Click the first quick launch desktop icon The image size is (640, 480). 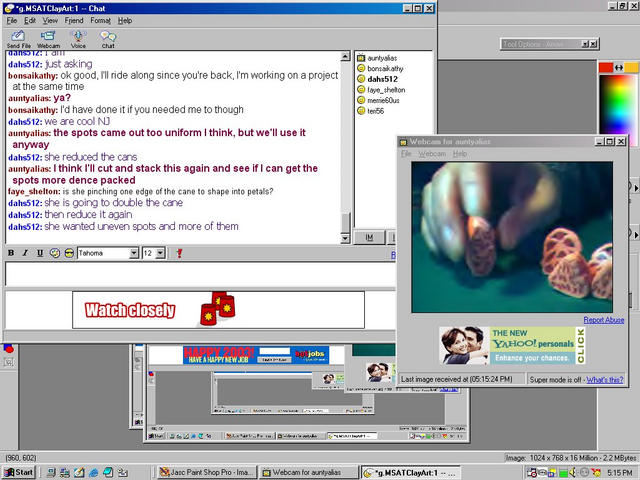point(50,473)
